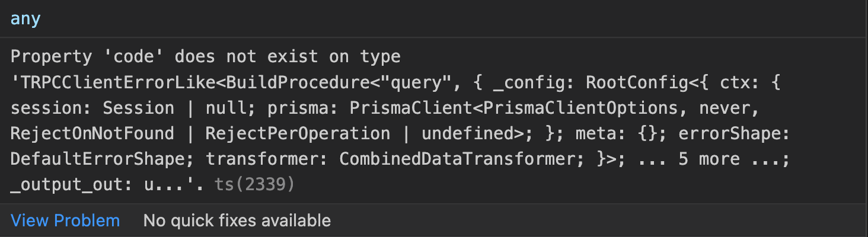
Task: Click the '_output_out' text on last line
Action: (67, 185)
